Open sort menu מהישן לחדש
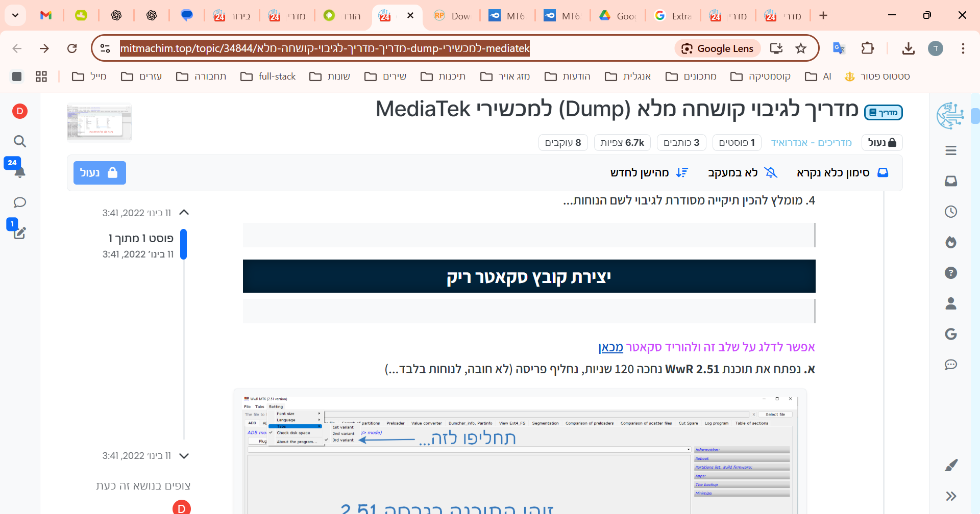This screenshot has height=514, width=980. point(649,173)
